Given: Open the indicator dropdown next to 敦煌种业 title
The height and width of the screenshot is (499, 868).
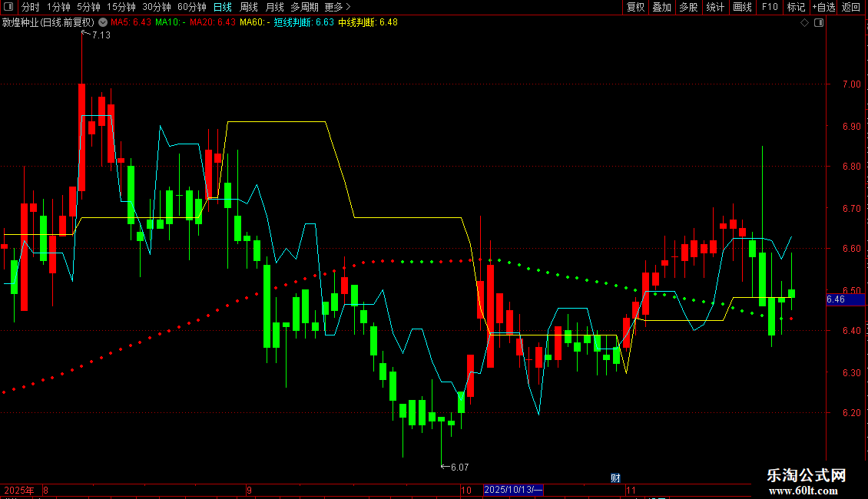Looking at the screenshot, I should tap(103, 23).
